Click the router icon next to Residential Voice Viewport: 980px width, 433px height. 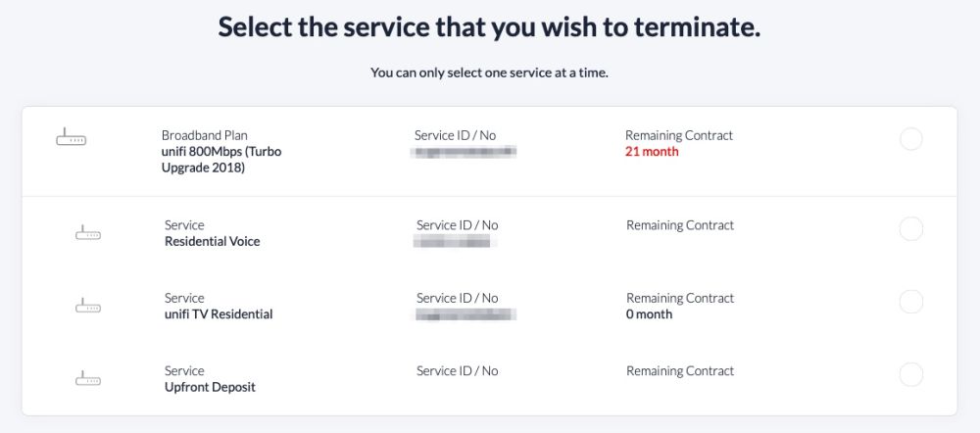(x=88, y=233)
